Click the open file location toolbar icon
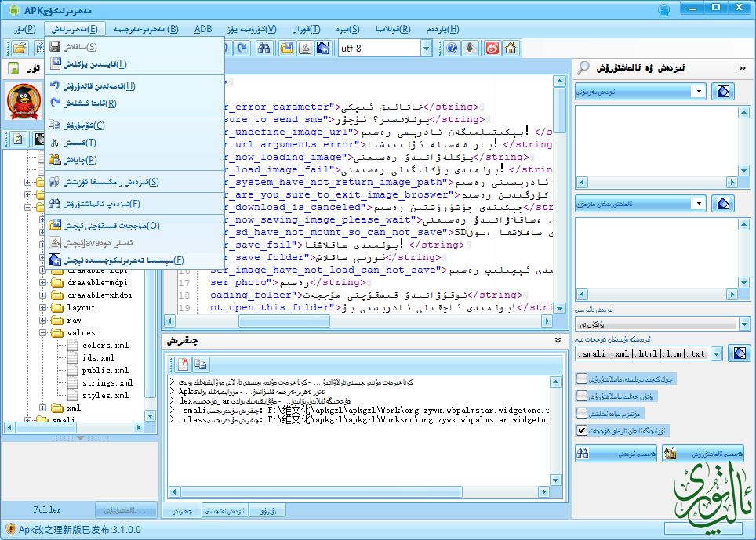 tap(287, 48)
